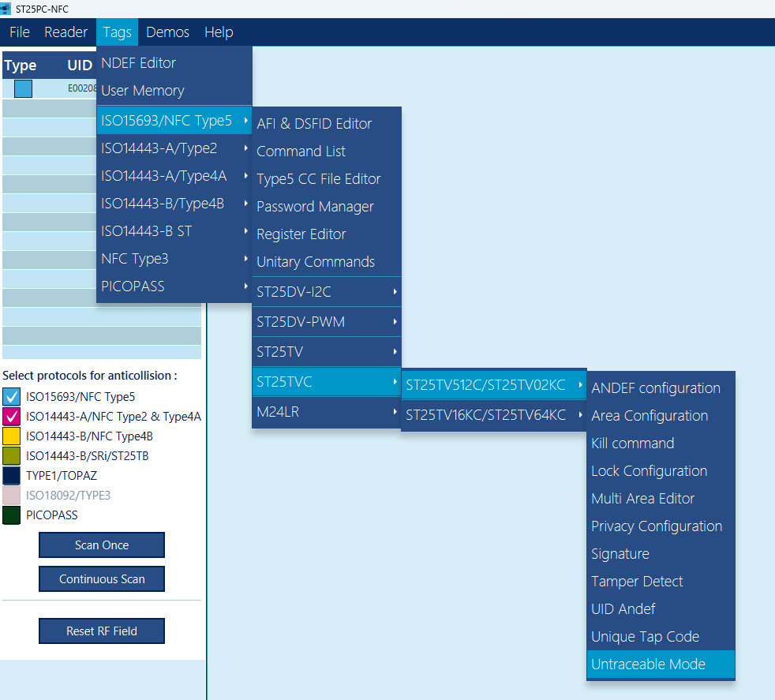Open the Reader menu
Image resolution: width=775 pixels, height=700 pixels.
point(66,32)
